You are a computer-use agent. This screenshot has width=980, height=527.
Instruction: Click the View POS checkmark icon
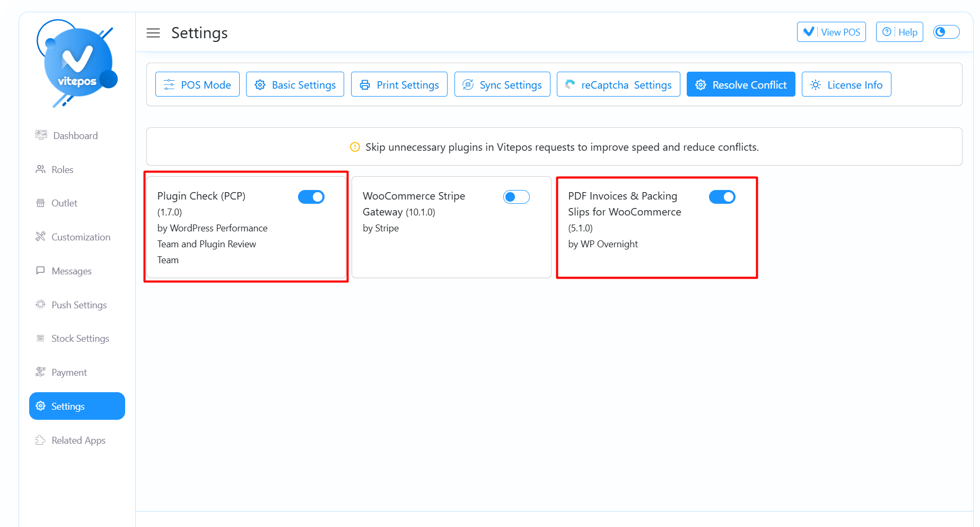click(x=809, y=31)
